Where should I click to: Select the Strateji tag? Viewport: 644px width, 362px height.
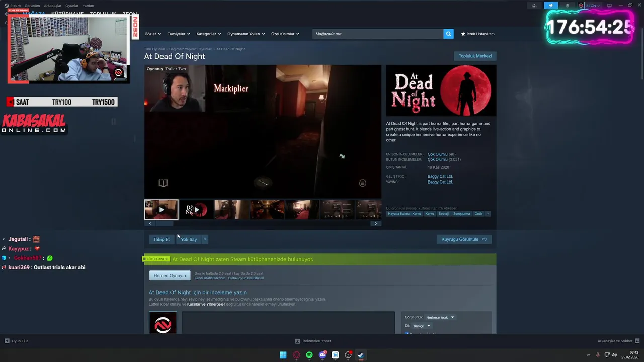[443, 214]
